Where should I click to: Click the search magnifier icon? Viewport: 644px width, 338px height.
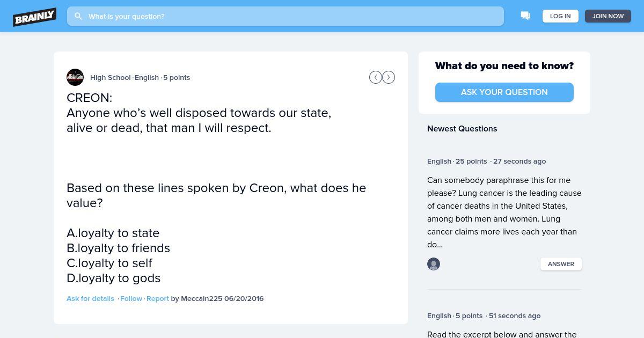[x=78, y=16]
